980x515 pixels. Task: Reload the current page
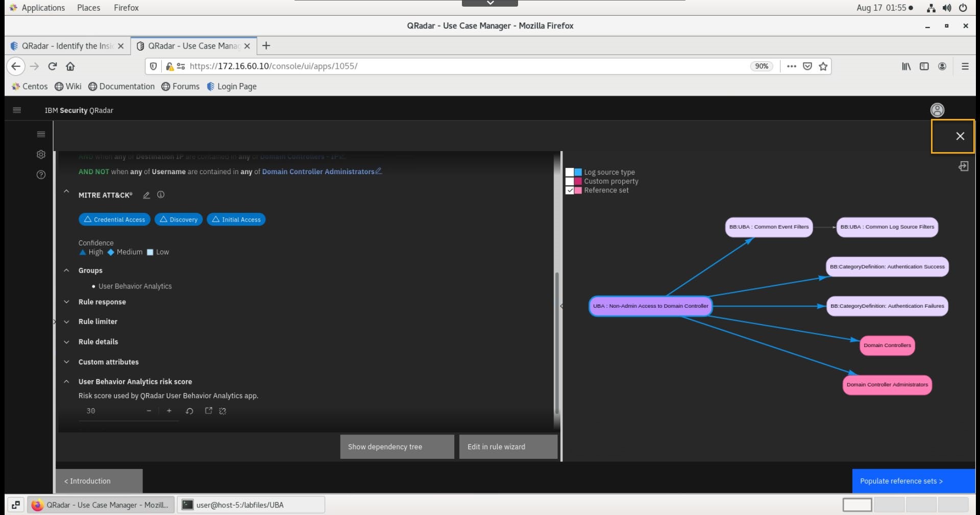click(x=52, y=66)
